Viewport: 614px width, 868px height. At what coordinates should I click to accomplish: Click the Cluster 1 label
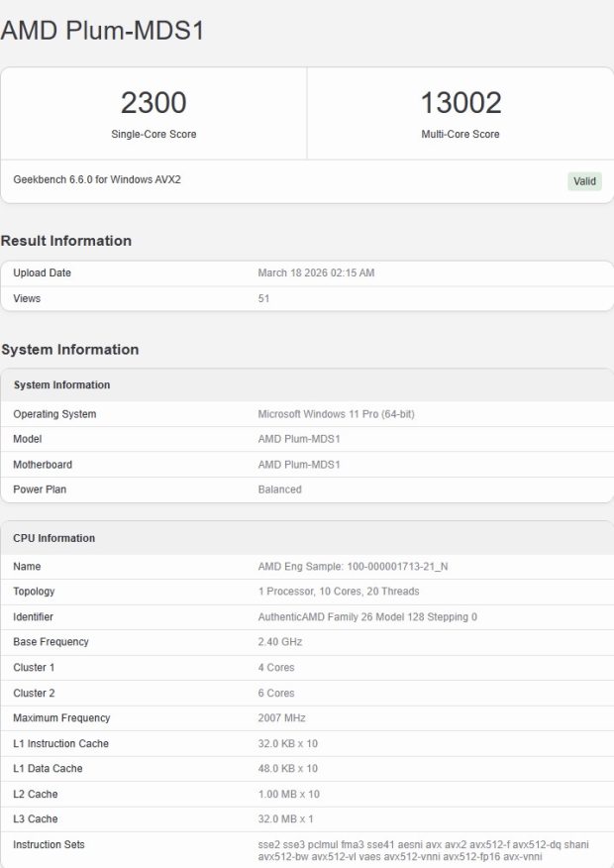[34, 668]
